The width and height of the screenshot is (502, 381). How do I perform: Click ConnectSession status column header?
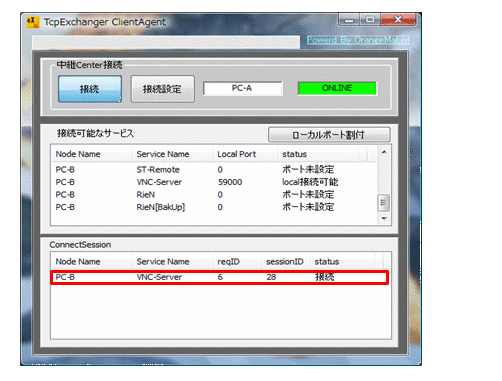[342, 262]
